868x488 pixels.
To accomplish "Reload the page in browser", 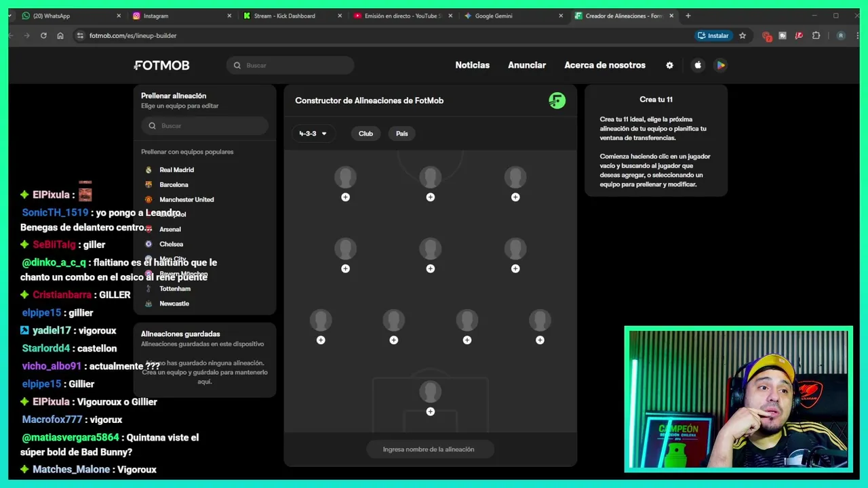I will pos(43,35).
